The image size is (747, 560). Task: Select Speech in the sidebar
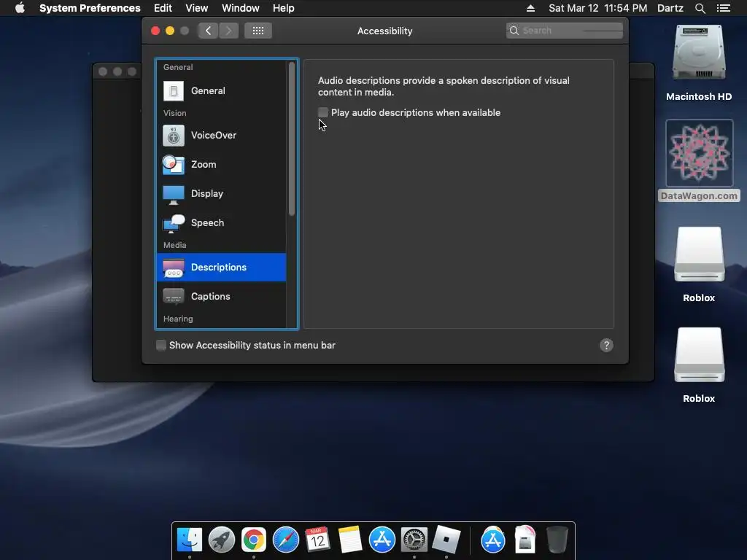click(x=222, y=222)
